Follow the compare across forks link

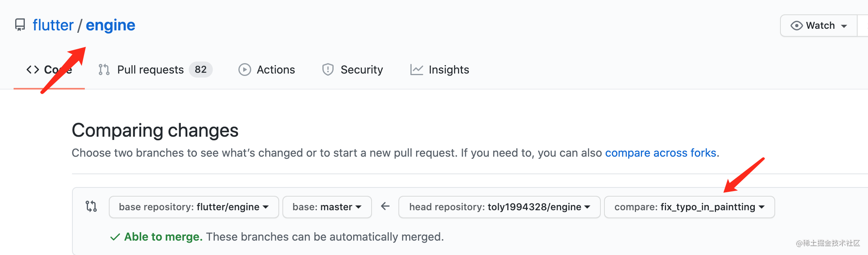(660, 153)
